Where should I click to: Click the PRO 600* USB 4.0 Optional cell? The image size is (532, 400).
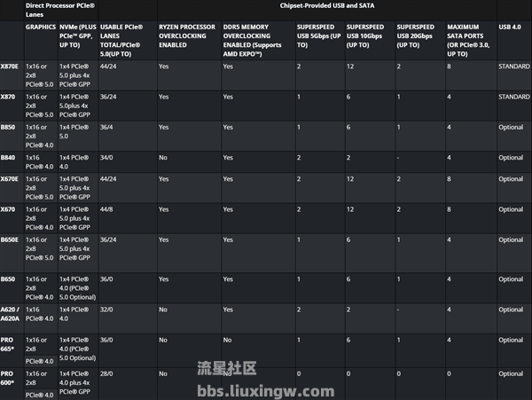(511, 374)
